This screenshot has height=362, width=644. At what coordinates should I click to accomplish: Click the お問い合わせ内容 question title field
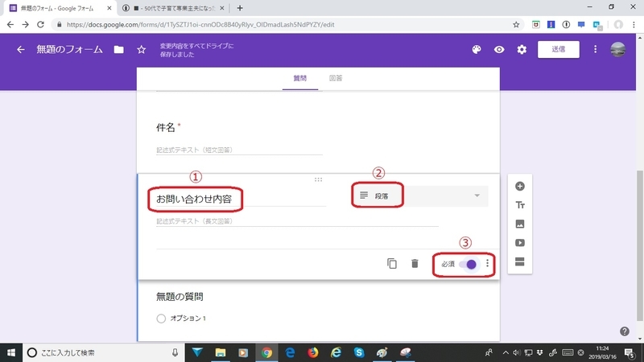coord(241,199)
